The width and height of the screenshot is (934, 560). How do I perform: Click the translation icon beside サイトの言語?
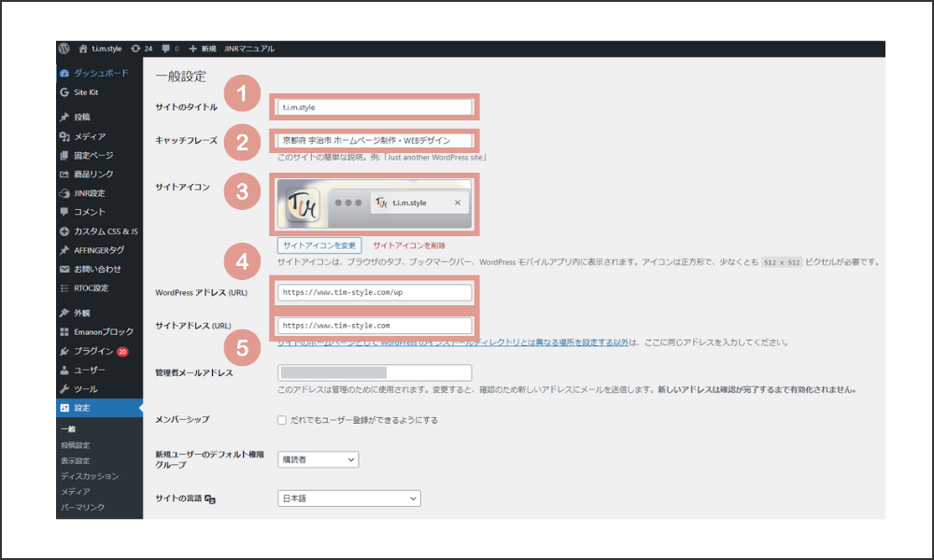209,499
